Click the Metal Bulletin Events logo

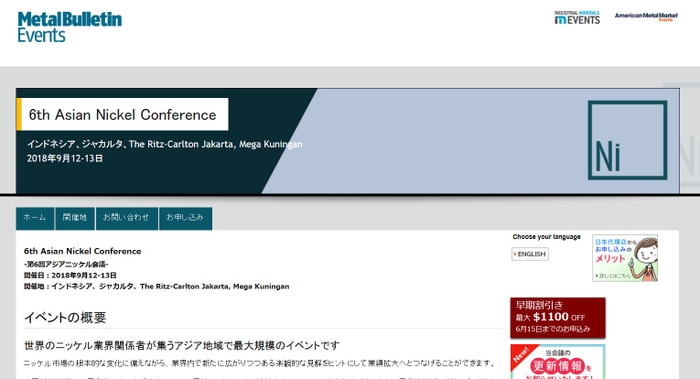pos(70,27)
